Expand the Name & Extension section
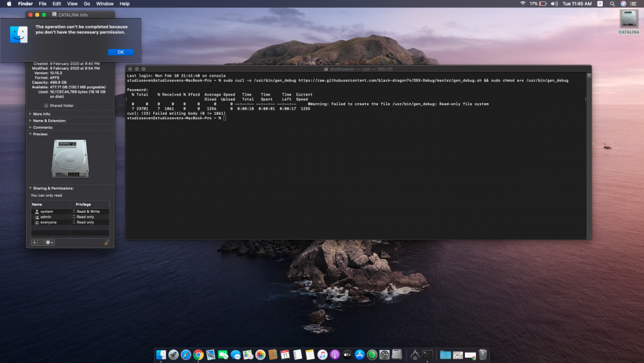This screenshot has width=644, height=363. 30,121
